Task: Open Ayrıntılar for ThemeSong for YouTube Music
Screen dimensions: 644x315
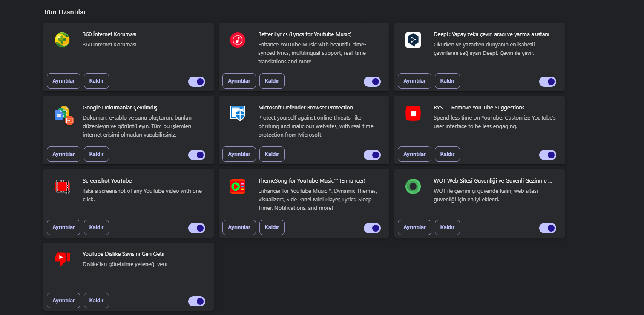Action: pyautogui.click(x=239, y=227)
